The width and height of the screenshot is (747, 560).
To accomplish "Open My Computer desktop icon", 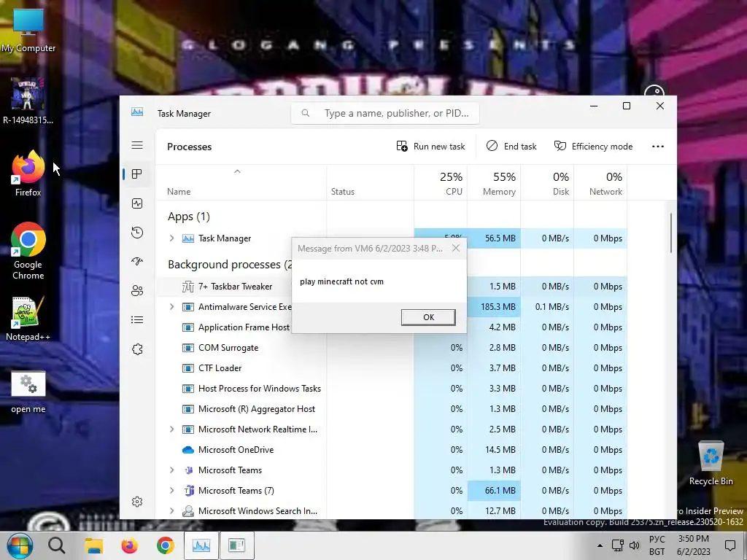I will point(28,30).
